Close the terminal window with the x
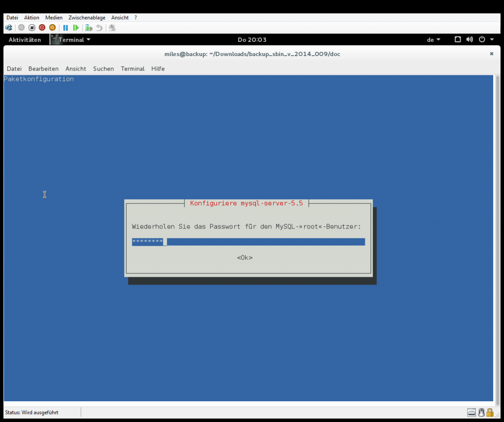504x422 pixels. 492,54
